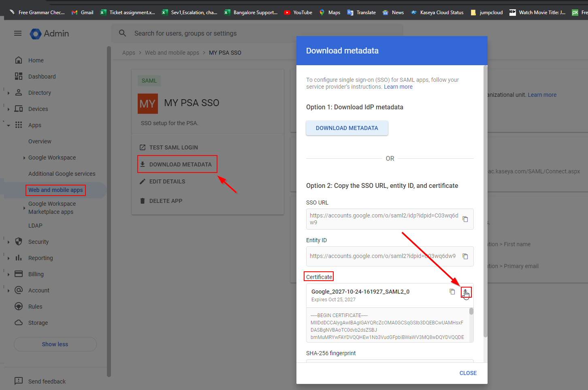Open Learn more link in dialog
The height and width of the screenshot is (390, 588).
click(x=398, y=87)
